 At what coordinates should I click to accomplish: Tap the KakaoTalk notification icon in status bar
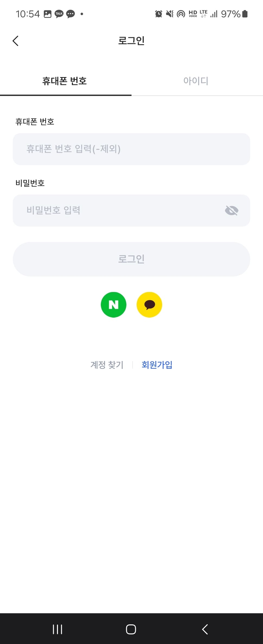59,14
